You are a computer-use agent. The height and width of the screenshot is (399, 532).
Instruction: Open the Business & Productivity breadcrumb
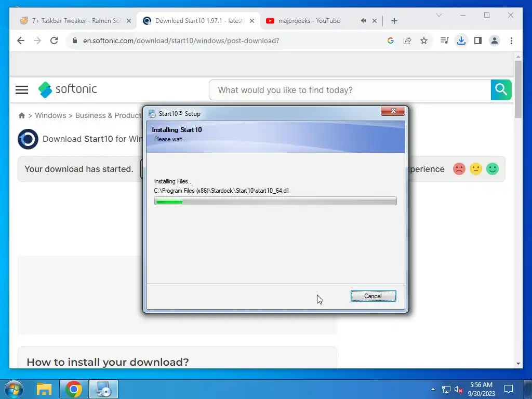click(109, 115)
